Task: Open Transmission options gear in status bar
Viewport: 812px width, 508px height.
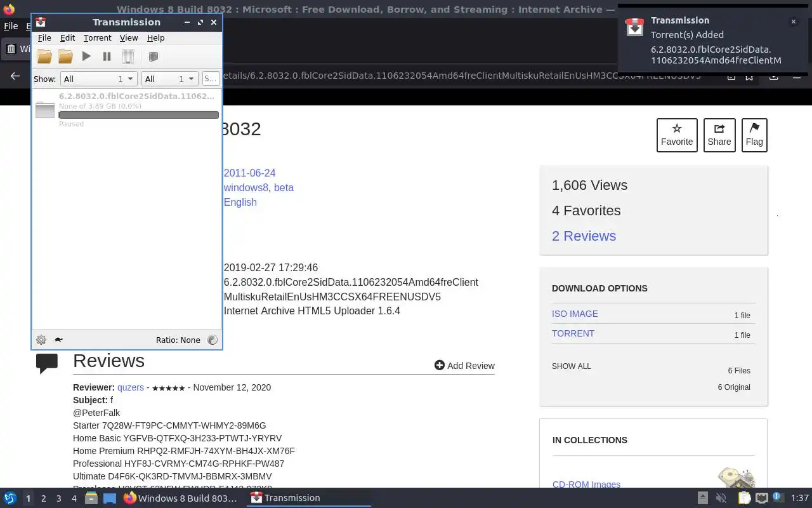Action: (x=41, y=340)
